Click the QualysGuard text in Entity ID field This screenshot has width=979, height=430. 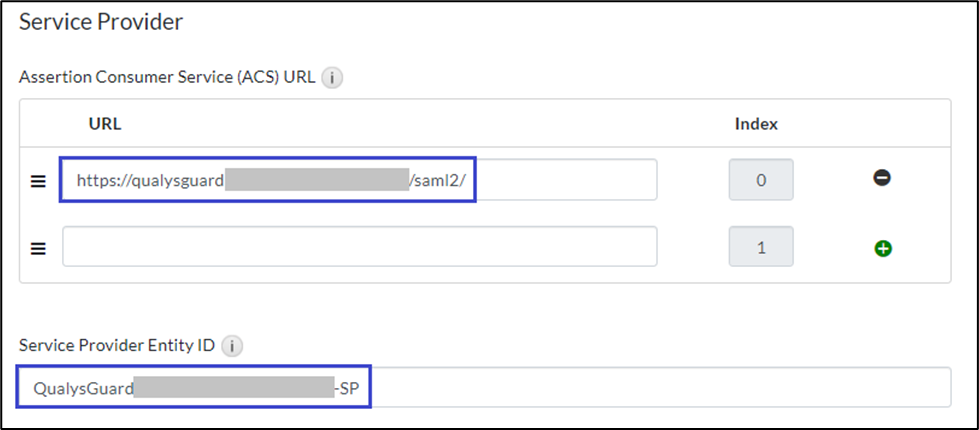tap(83, 388)
